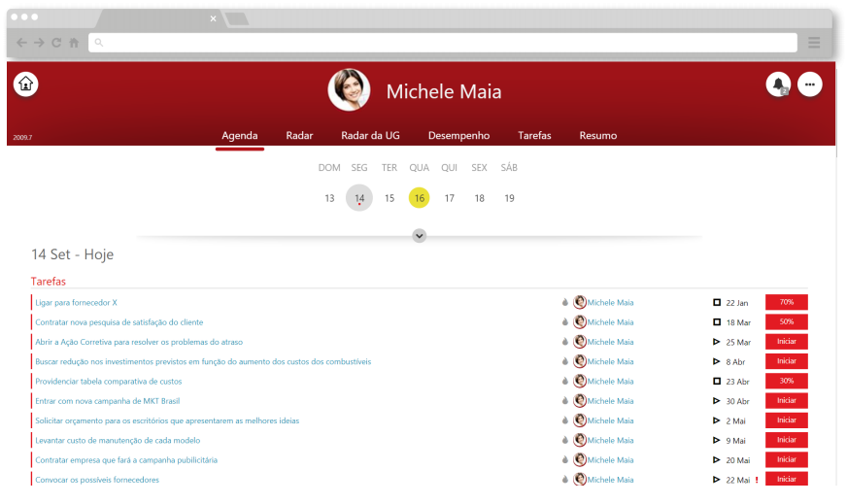Click the browser address bar
847x504 pixels.
(x=443, y=42)
